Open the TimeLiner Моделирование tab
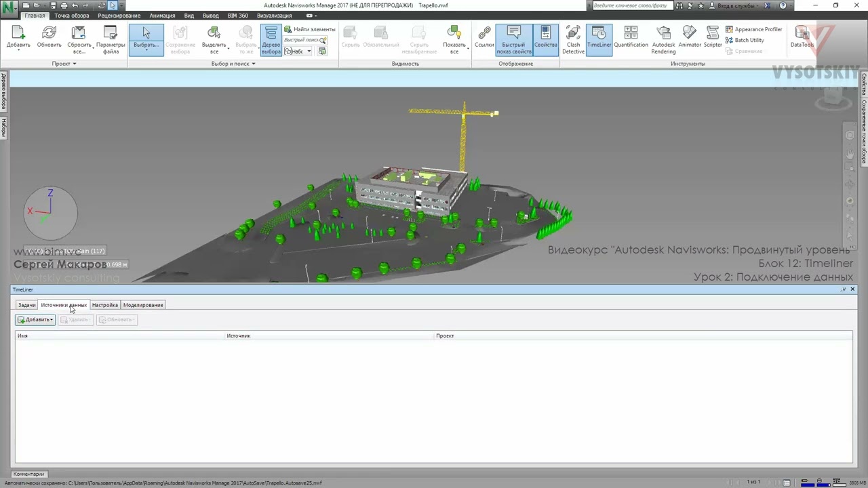Viewport: 868px width, 488px height. [143, 305]
